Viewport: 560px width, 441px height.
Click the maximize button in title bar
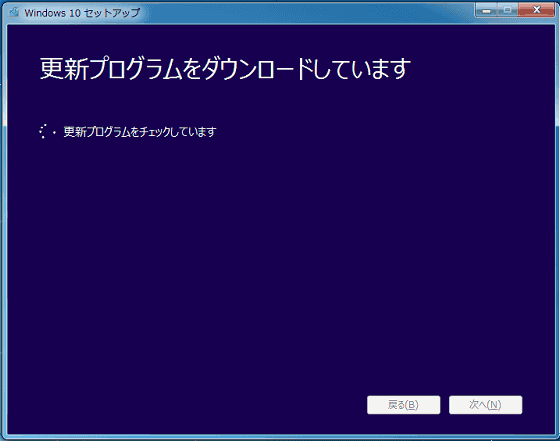508,10
